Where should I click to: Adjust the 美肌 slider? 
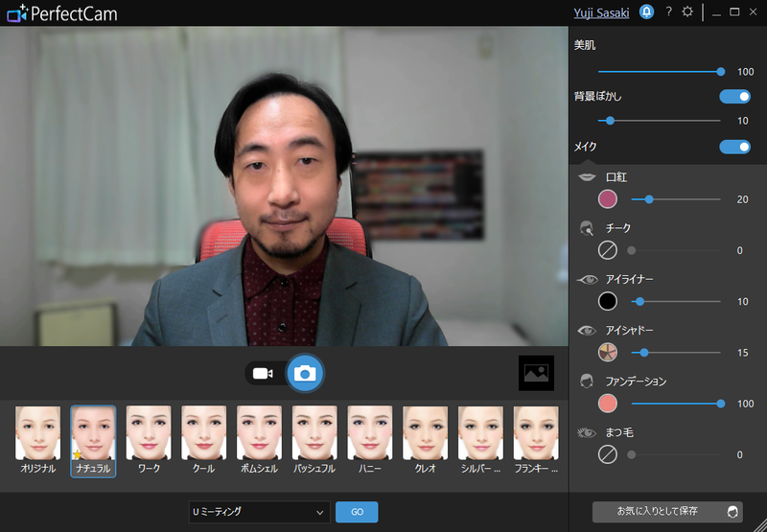(x=660, y=71)
